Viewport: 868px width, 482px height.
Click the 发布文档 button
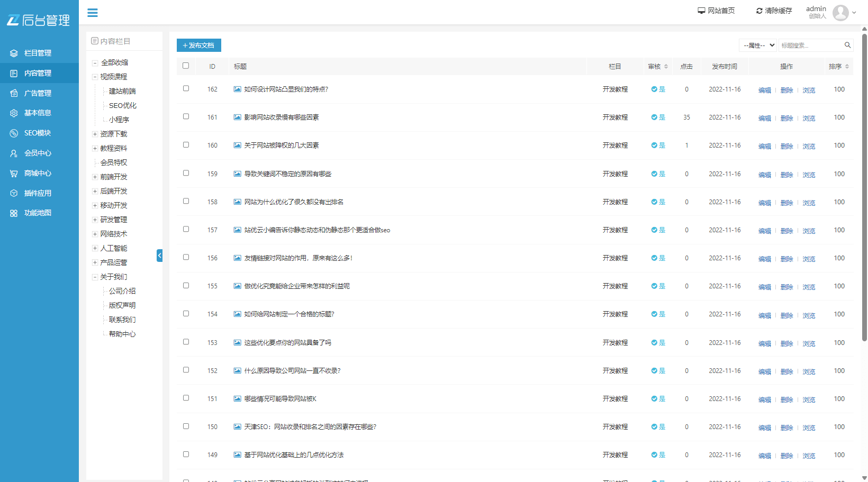tap(198, 46)
